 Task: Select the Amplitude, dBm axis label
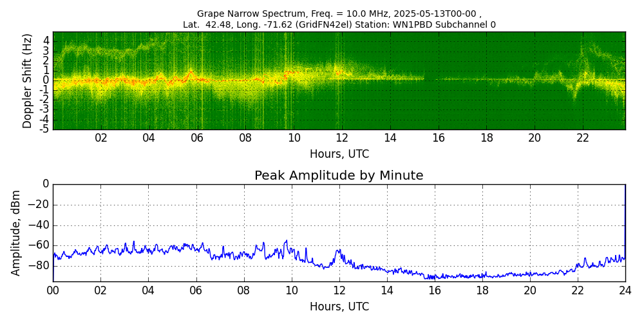17,232
